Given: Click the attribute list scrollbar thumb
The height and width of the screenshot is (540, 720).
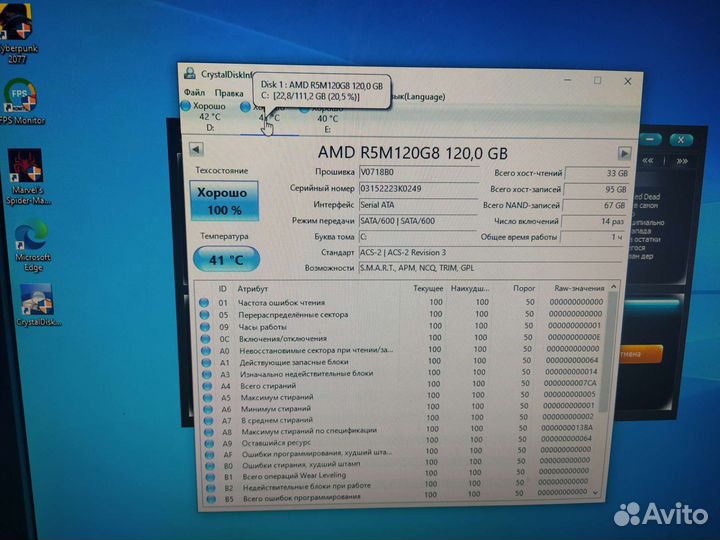Looking at the screenshot, I should (x=608, y=354).
